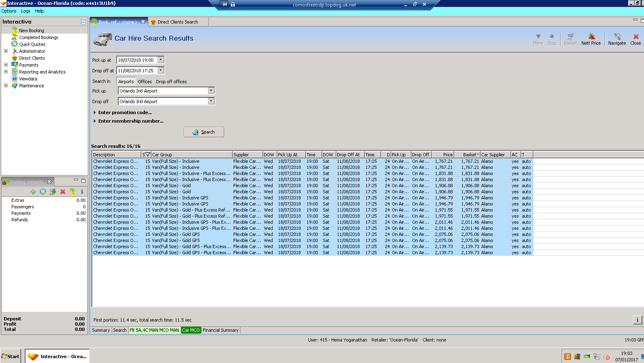Open the Help menu
This screenshot has height=363, width=644.
coord(39,11)
